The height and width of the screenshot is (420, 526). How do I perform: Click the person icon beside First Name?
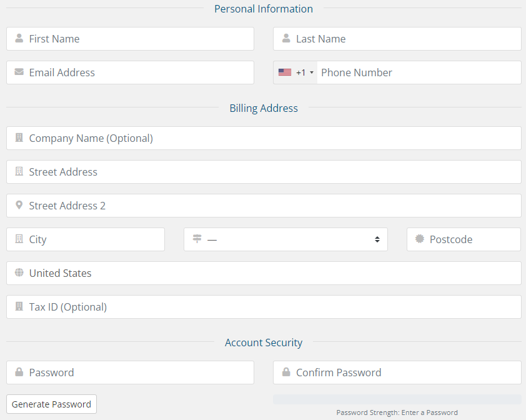point(19,39)
